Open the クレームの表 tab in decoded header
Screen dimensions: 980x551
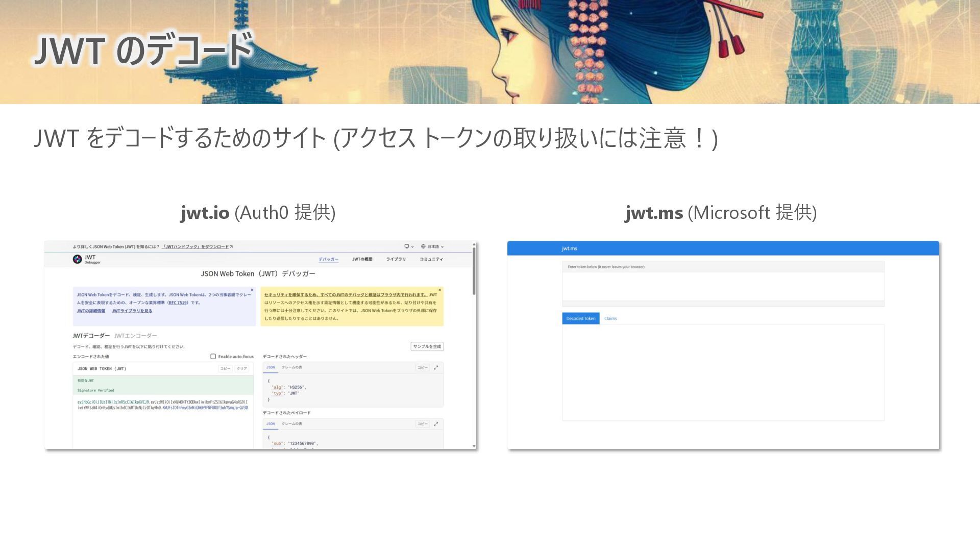coord(291,367)
